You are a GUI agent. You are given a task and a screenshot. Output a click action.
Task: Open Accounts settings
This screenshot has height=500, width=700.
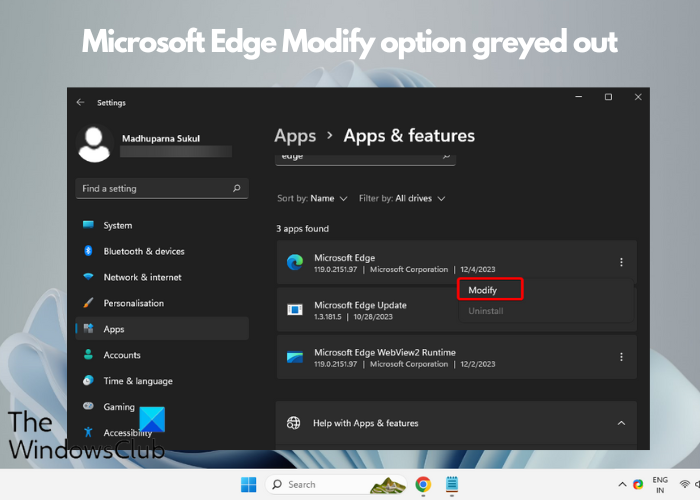pyautogui.click(x=162, y=355)
